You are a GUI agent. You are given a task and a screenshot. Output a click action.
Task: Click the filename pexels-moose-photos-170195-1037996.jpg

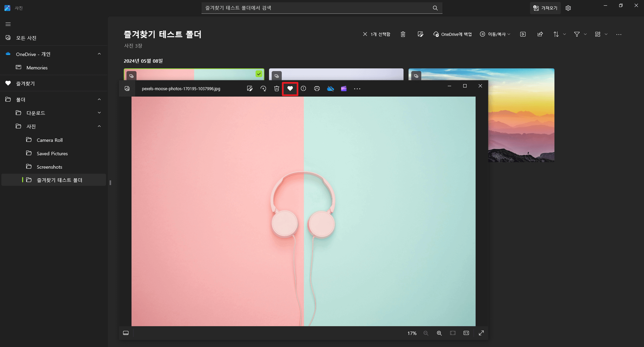[181, 89]
